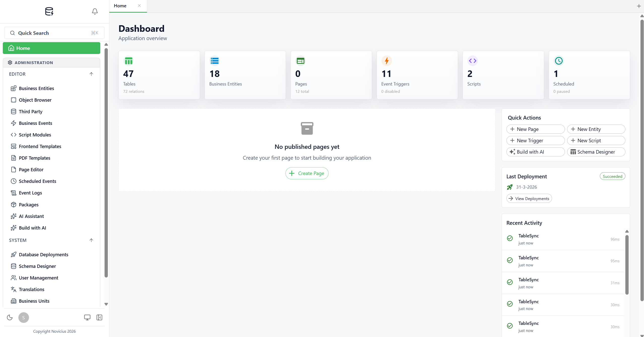This screenshot has width=644, height=337.
Task: Click the 0 disabled triggers text
Action: pyautogui.click(x=391, y=91)
